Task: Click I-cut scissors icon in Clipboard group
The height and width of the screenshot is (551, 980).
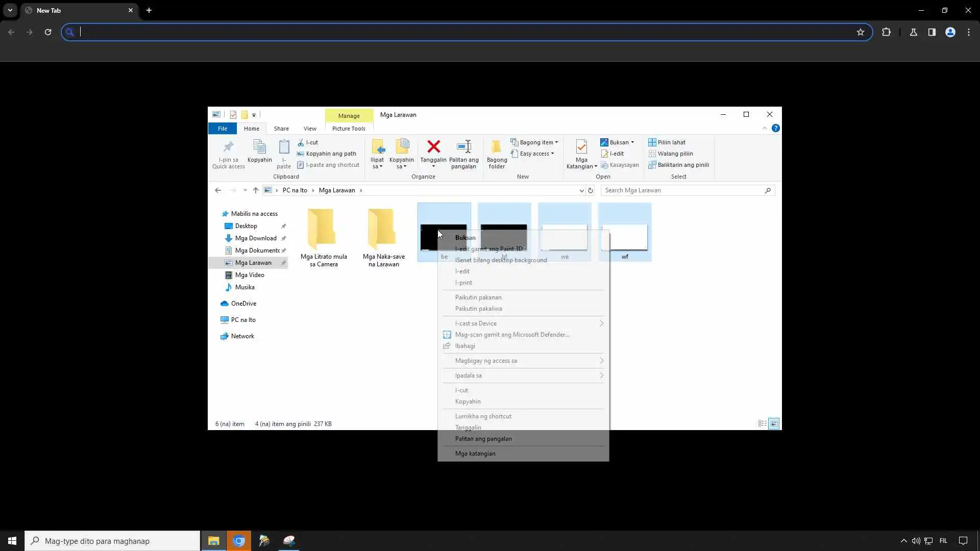Action: pyautogui.click(x=301, y=142)
